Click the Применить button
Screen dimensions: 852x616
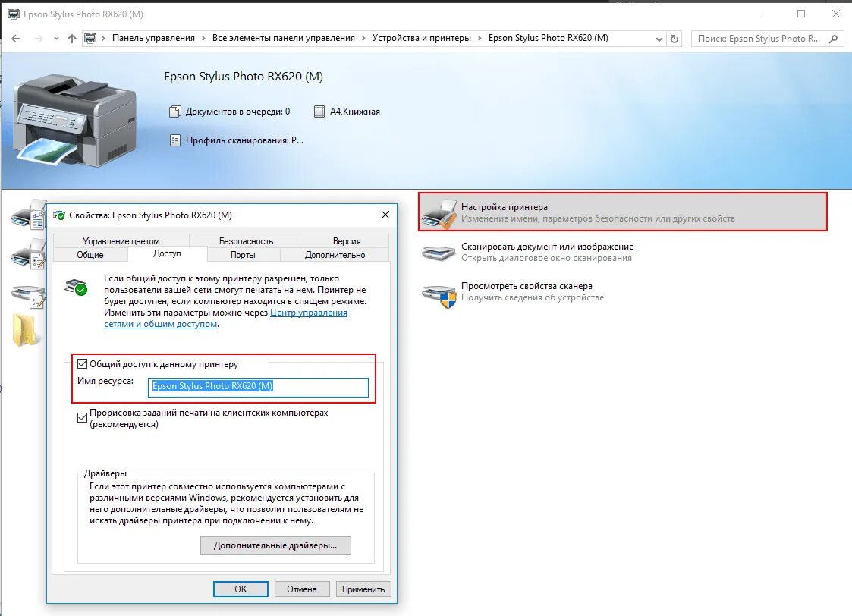tap(363, 589)
